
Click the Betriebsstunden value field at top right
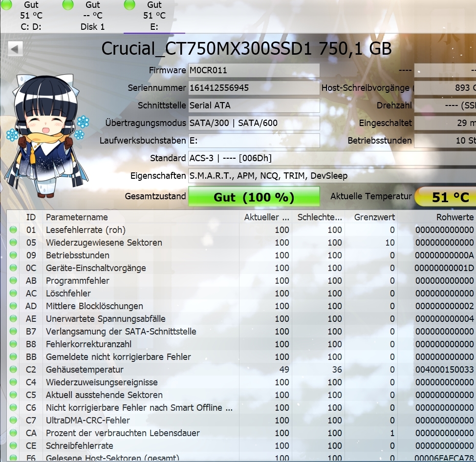click(x=445, y=141)
